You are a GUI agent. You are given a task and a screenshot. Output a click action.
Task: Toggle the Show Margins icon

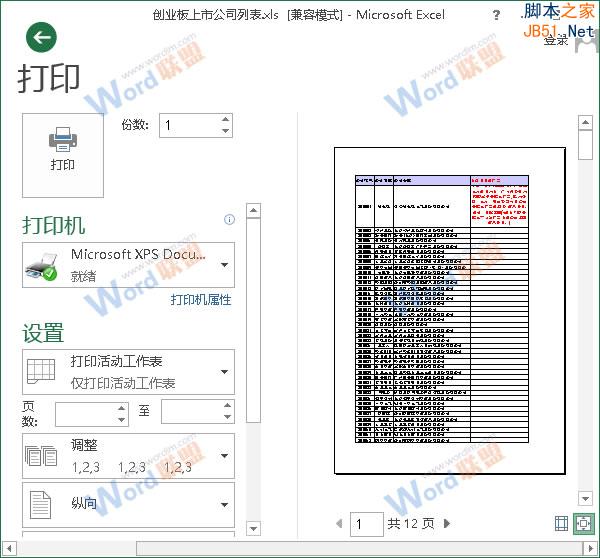click(x=561, y=523)
